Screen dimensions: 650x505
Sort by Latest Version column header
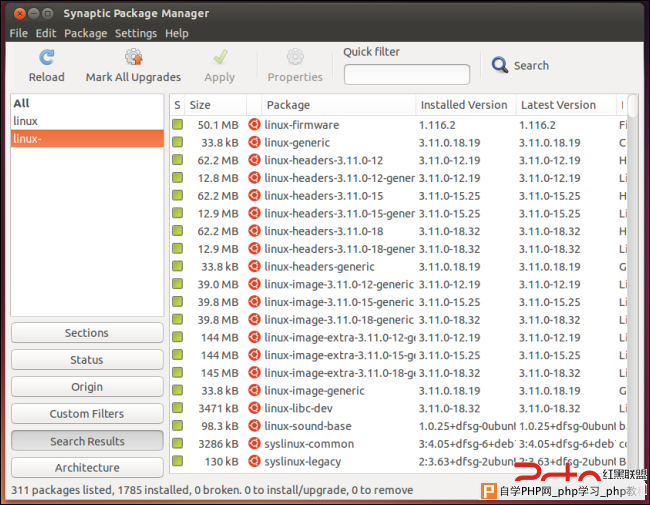pos(566,105)
